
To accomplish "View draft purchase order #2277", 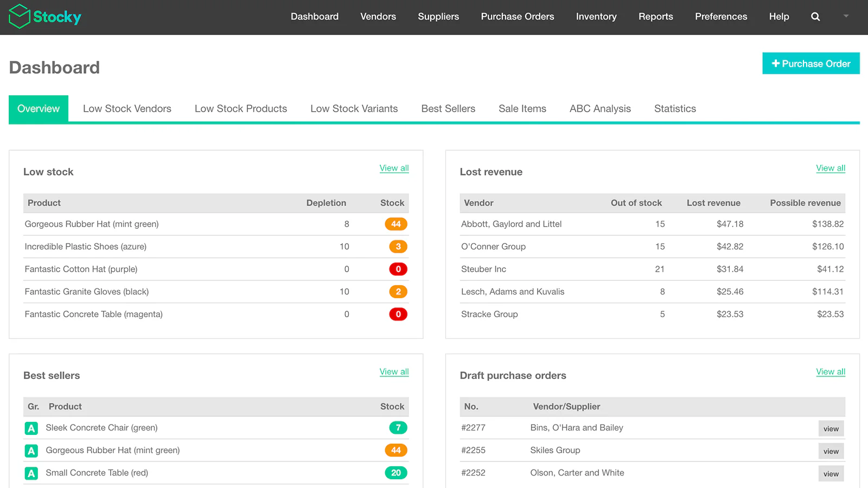I will [831, 428].
